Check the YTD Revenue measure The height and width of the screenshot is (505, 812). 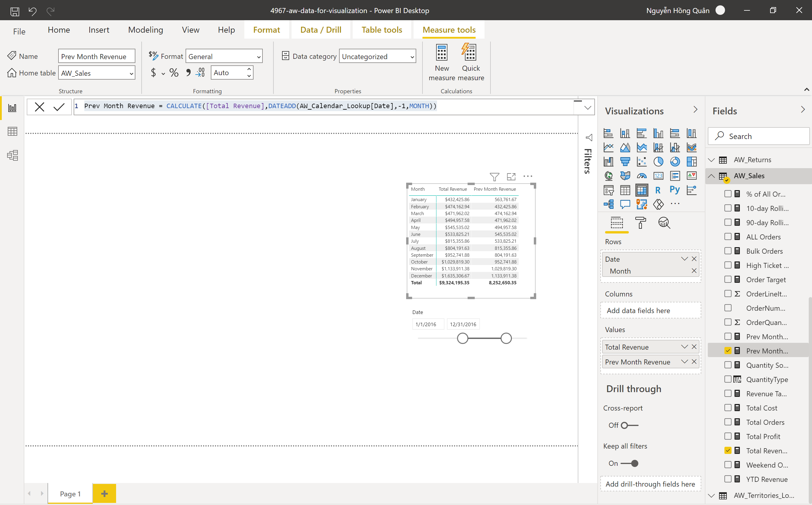pyautogui.click(x=728, y=479)
